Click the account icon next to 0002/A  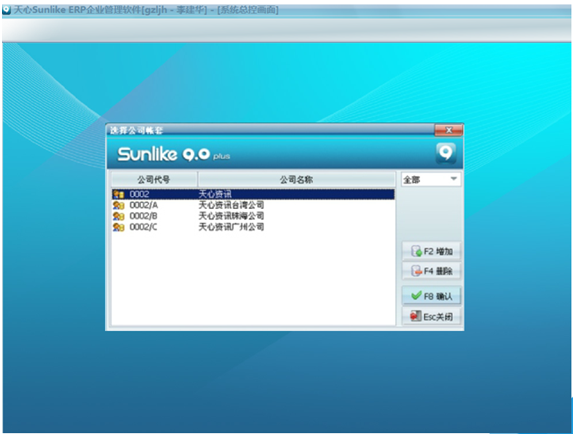[x=118, y=205]
